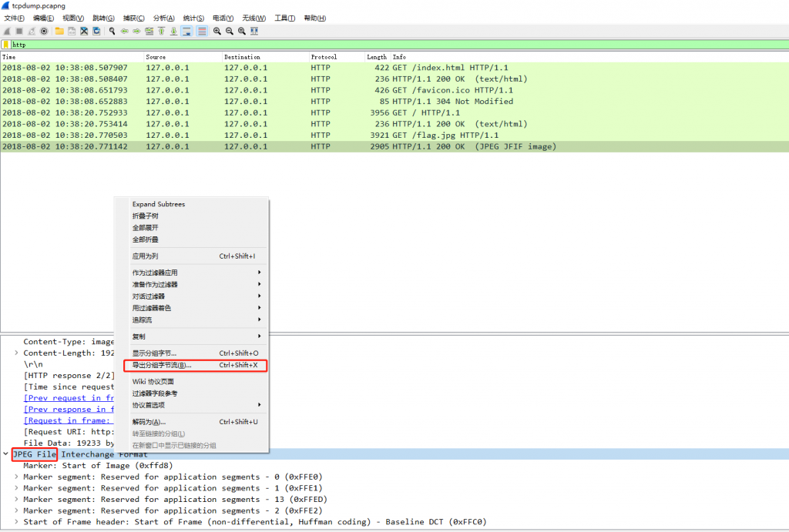Reset text zoom to normal size
789x532 pixels.
(241, 31)
